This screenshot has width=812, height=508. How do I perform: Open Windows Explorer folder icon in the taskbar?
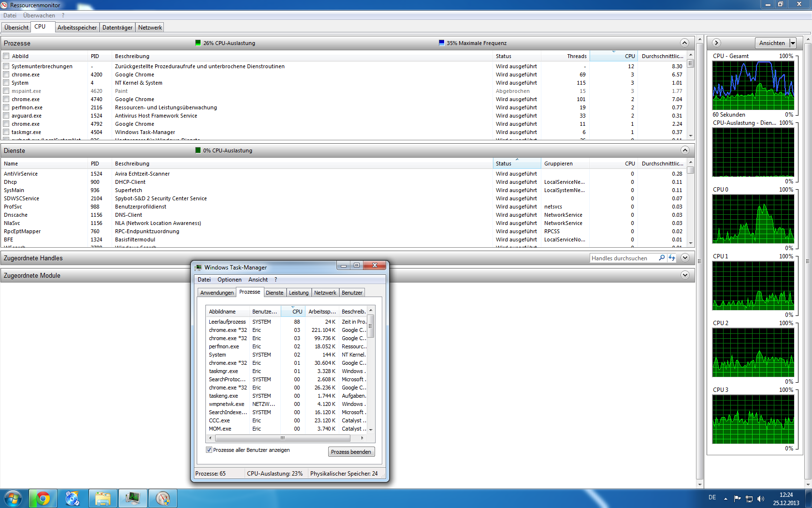[x=102, y=498]
